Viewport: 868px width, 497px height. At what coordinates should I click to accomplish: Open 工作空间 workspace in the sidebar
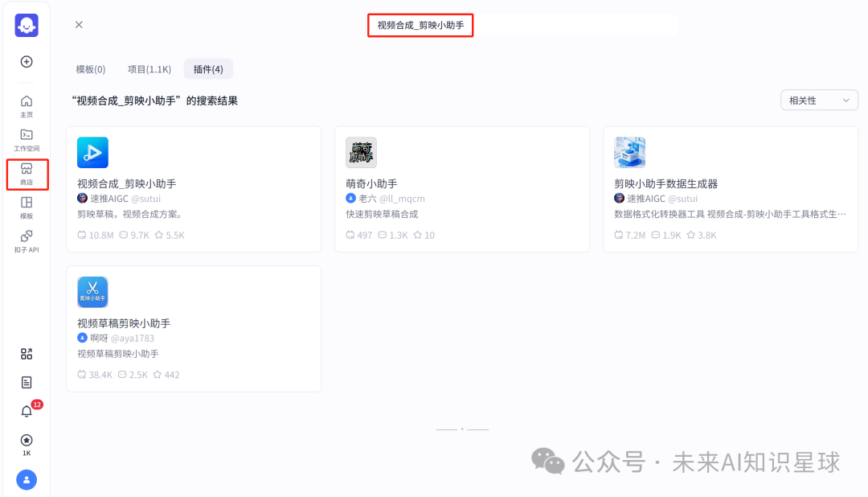[x=27, y=140]
